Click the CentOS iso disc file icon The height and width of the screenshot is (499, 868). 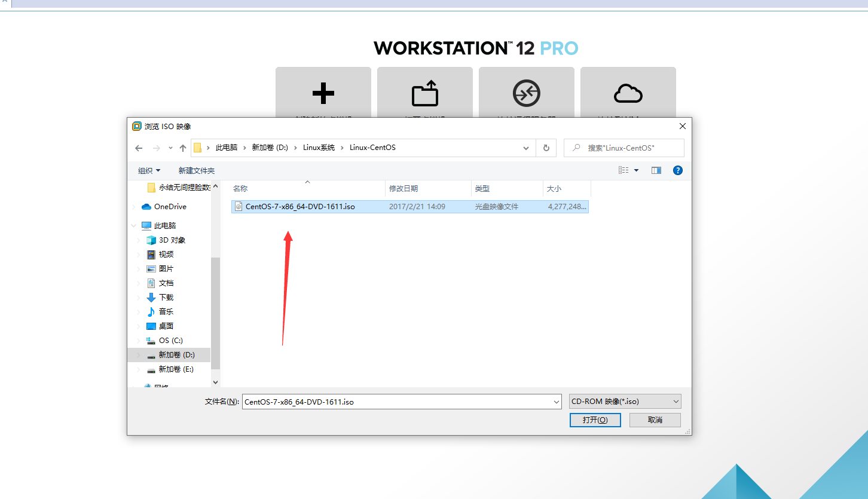coord(239,207)
